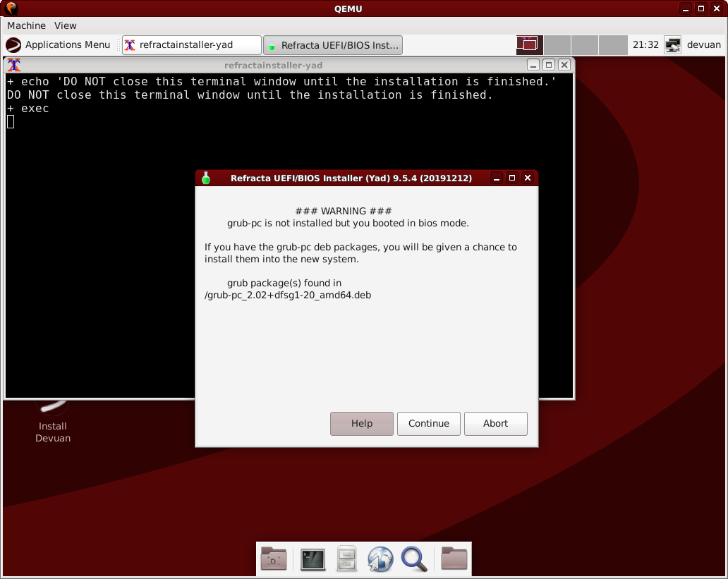Screen dimensions: 728x579
Task: Click the green flask installer dialog icon
Action: click(206, 178)
